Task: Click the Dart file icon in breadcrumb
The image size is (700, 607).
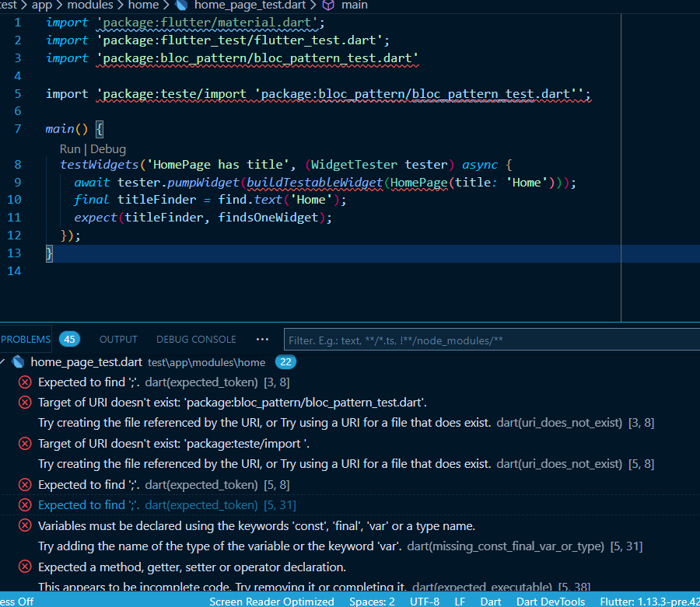Action: 180,5
